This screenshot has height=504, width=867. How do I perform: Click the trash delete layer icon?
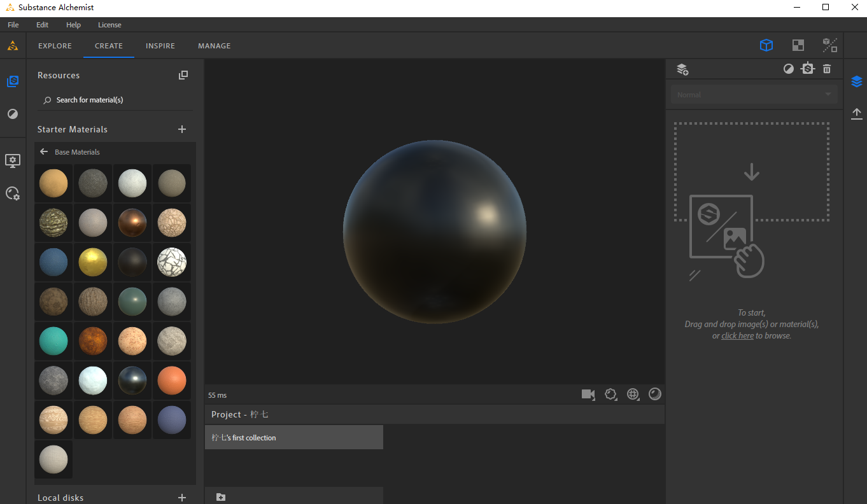827,69
